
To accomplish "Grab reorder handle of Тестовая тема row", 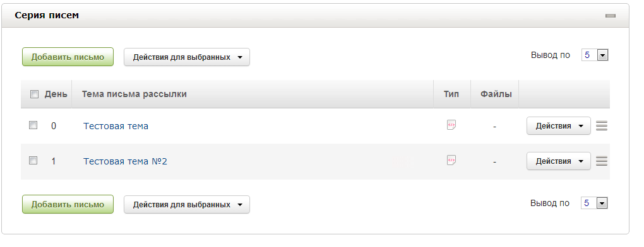I will click(x=602, y=126).
